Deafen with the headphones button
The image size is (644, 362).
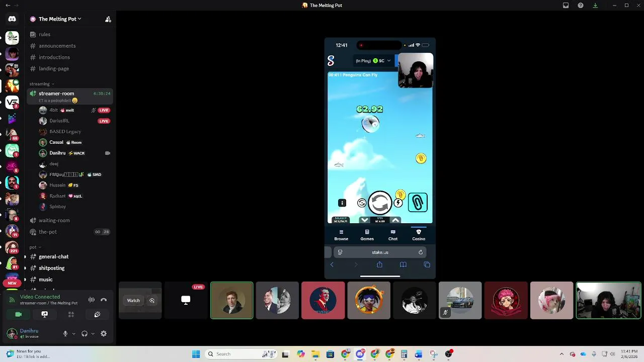(x=85, y=333)
